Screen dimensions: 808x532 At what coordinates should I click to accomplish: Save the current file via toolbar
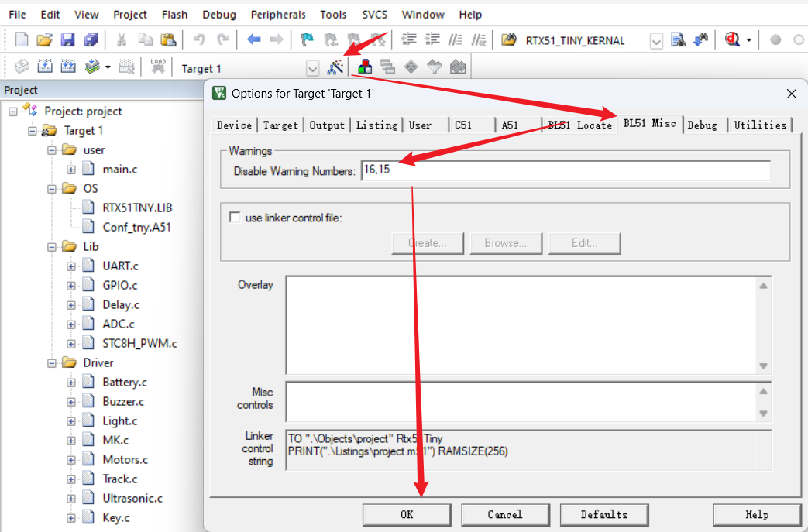[67, 39]
